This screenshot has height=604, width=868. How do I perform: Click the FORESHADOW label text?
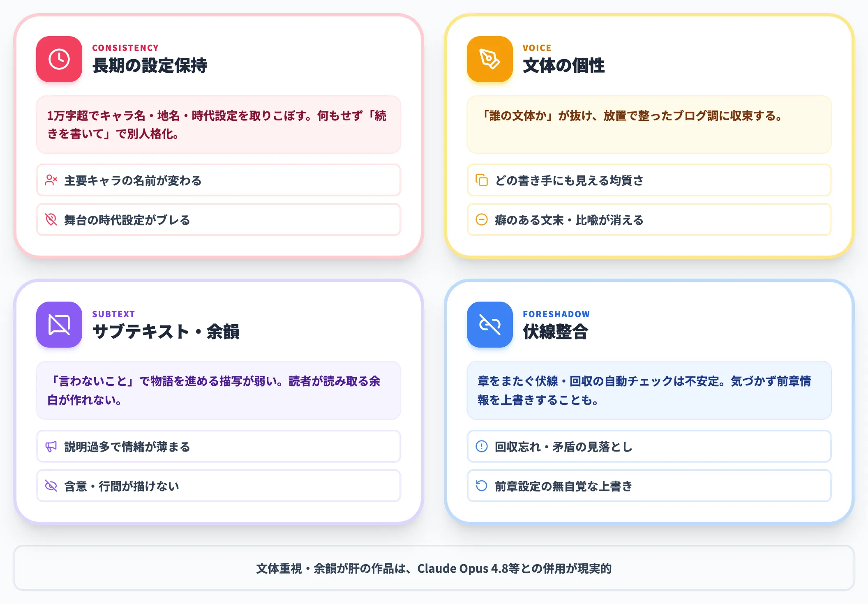point(556,314)
